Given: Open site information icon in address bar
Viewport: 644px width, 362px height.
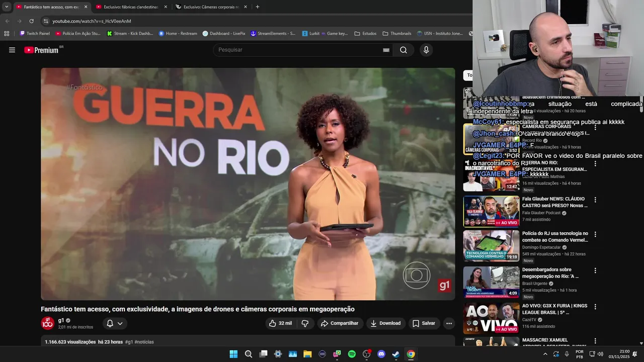Looking at the screenshot, I should click(46, 21).
